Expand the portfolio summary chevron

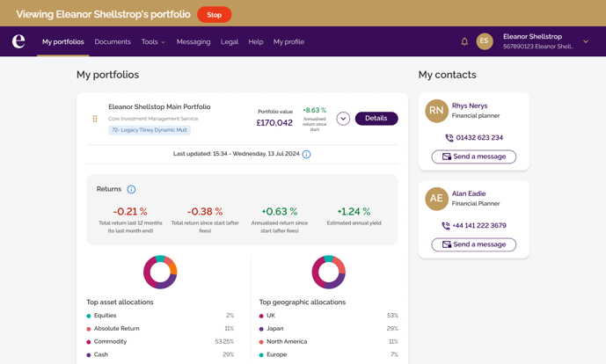[343, 119]
